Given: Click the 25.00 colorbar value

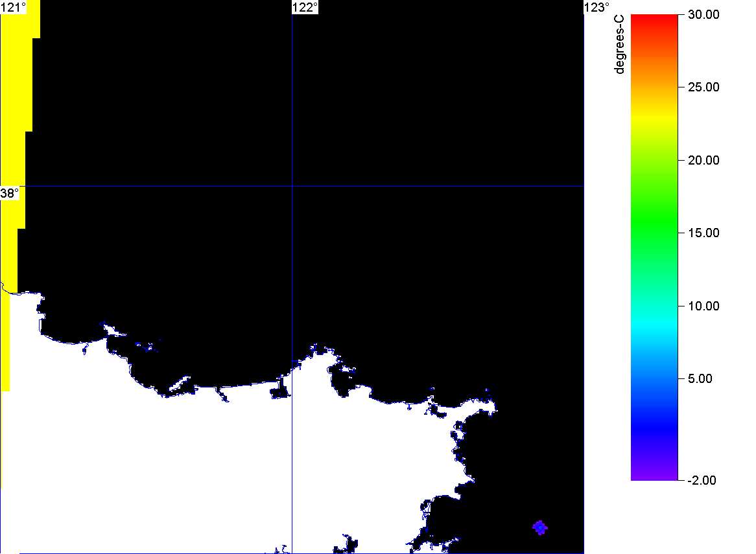Looking at the screenshot, I should click(x=703, y=87).
